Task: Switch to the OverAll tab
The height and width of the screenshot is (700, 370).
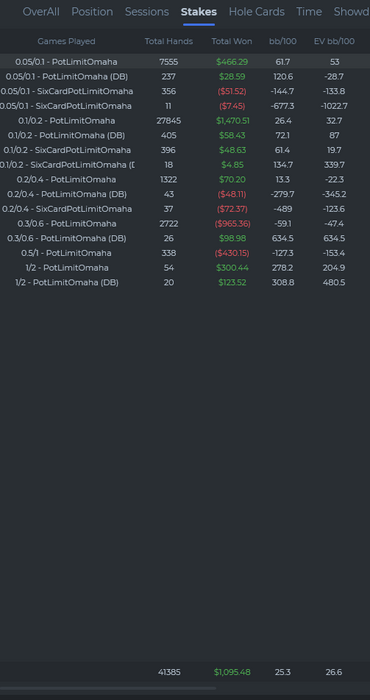Action: click(x=41, y=12)
